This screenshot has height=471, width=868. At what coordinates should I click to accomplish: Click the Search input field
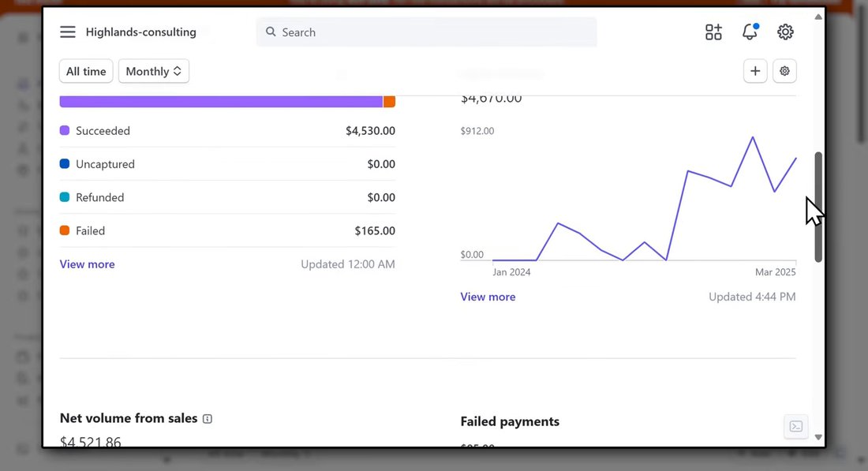click(x=426, y=32)
